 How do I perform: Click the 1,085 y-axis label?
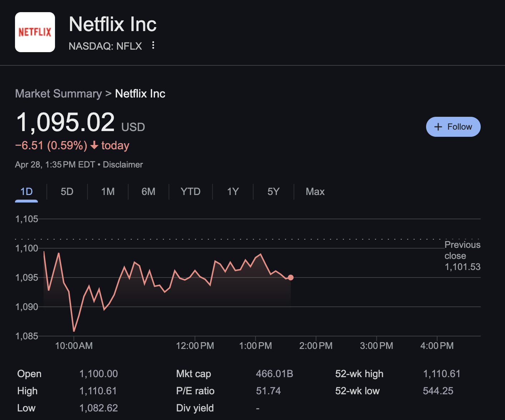tap(27, 336)
